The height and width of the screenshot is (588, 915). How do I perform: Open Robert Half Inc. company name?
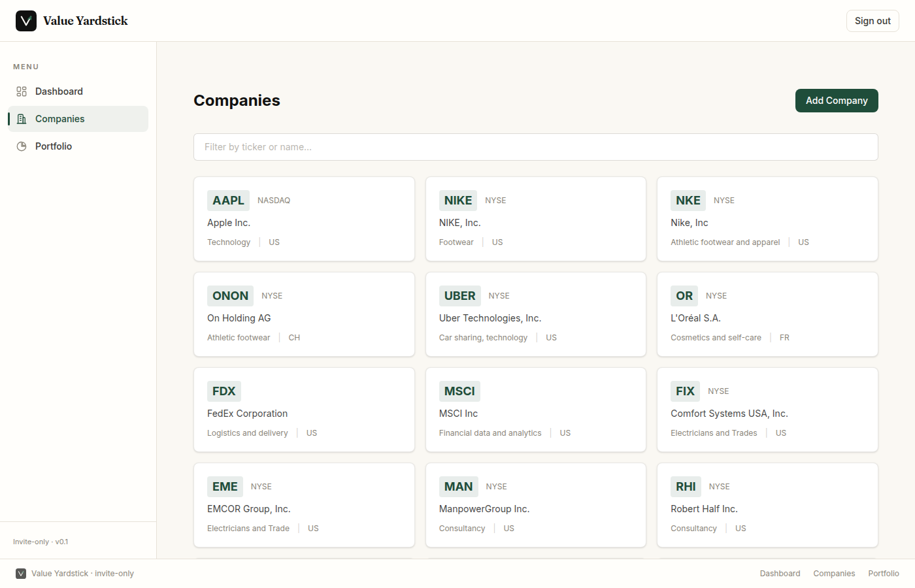704,509
